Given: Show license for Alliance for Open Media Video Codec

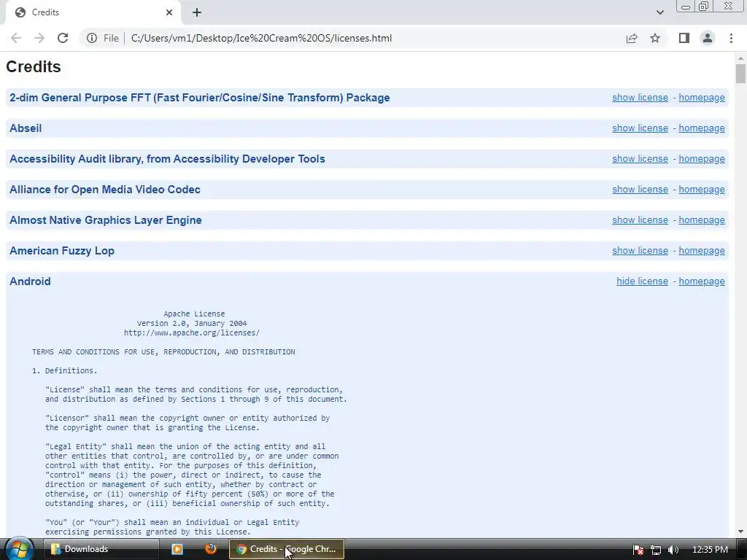Looking at the screenshot, I should (640, 190).
